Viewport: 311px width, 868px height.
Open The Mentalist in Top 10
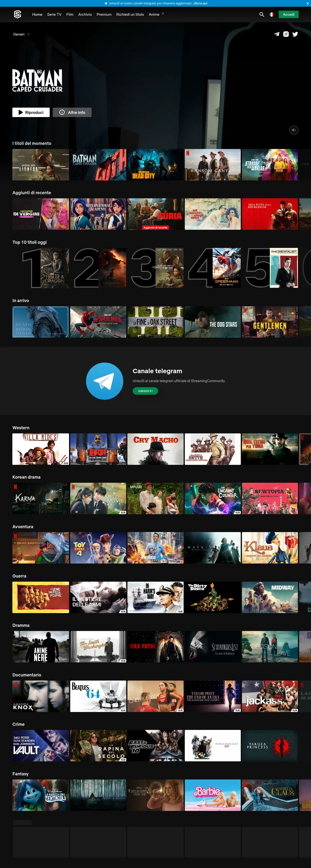coord(284,268)
